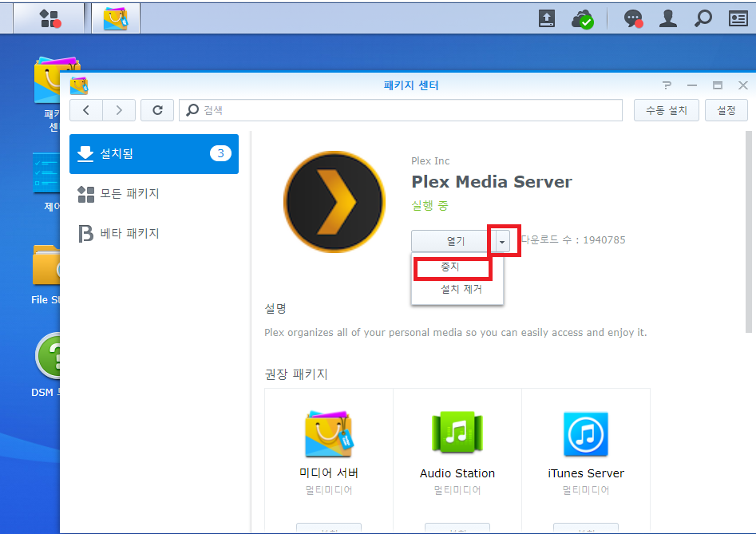
Task: Open the user options icon
Action: tap(667, 18)
